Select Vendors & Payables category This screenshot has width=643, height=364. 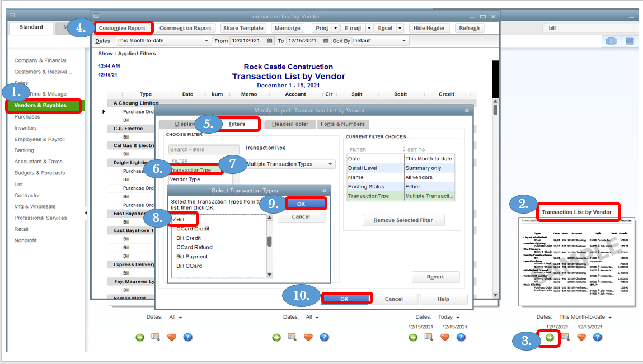[40, 105]
